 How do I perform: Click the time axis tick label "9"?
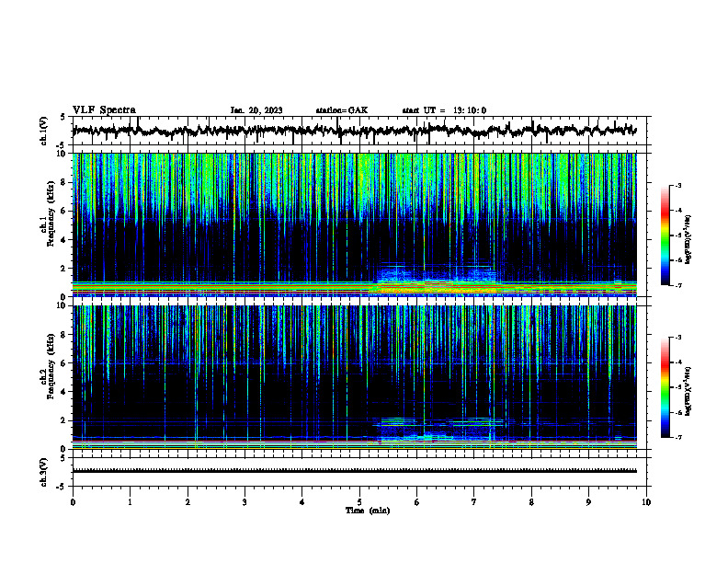(x=588, y=502)
